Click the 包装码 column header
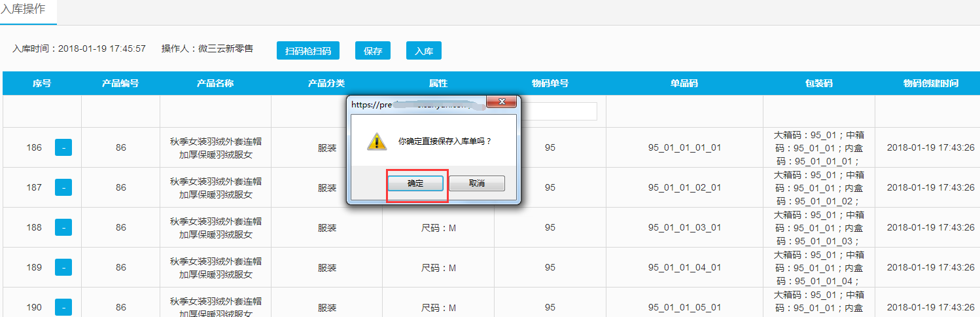The width and height of the screenshot is (980, 317). coord(818,83)
